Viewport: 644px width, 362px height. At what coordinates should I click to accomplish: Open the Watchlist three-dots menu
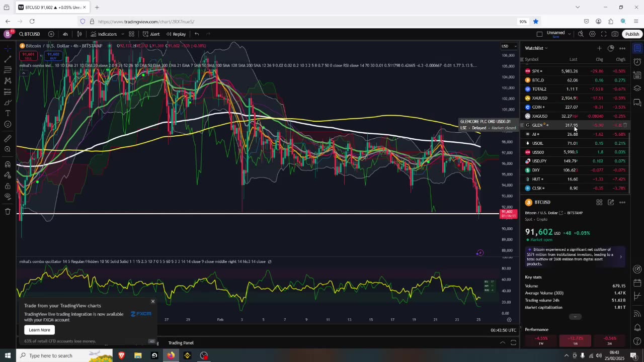[622, 48]
